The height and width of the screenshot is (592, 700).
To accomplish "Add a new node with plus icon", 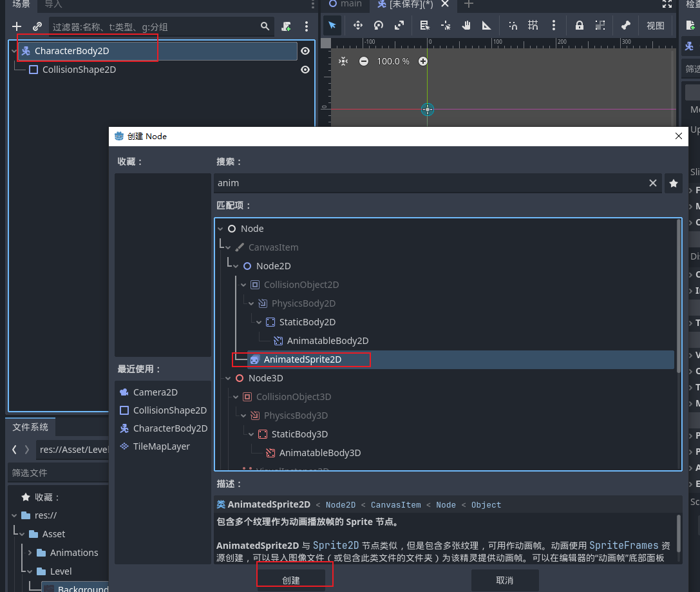I will point(17,26).
